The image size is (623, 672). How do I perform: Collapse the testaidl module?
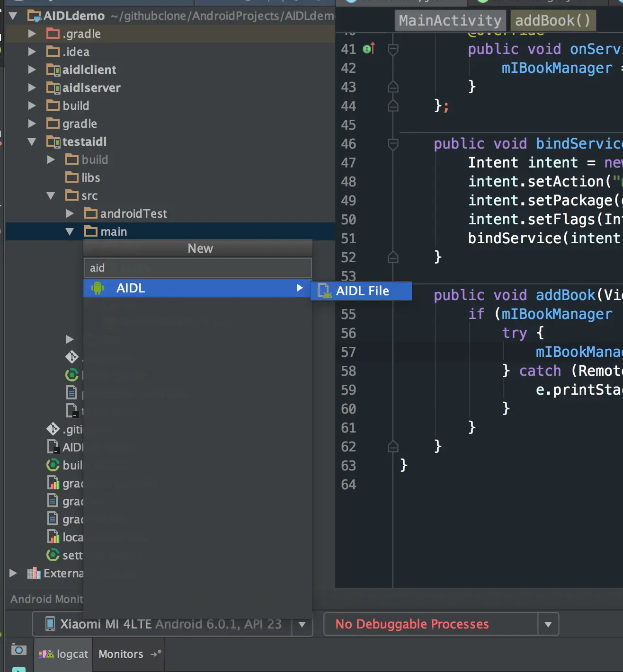[x=32, y=142]
